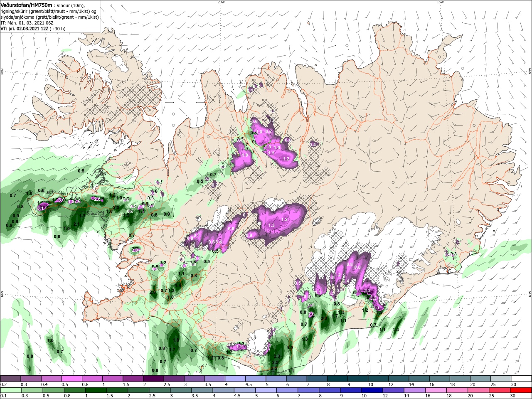Pick the 2–2.5 darkest purple snow swatch
This screenshot has width=532, height=399.
pos(154,379)
